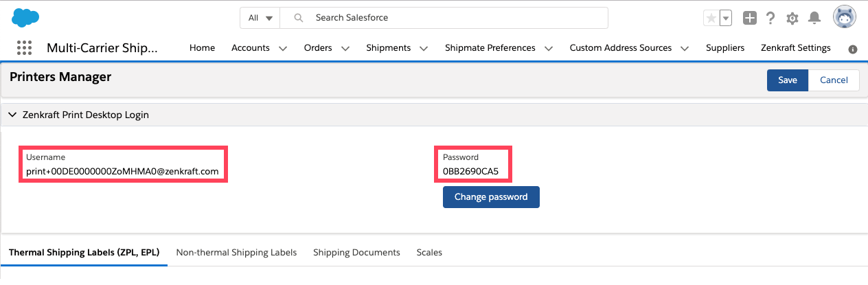Expand the Accounts navigation menu chevron
Screen dimensions: 868x285
(x=283, y=49)
